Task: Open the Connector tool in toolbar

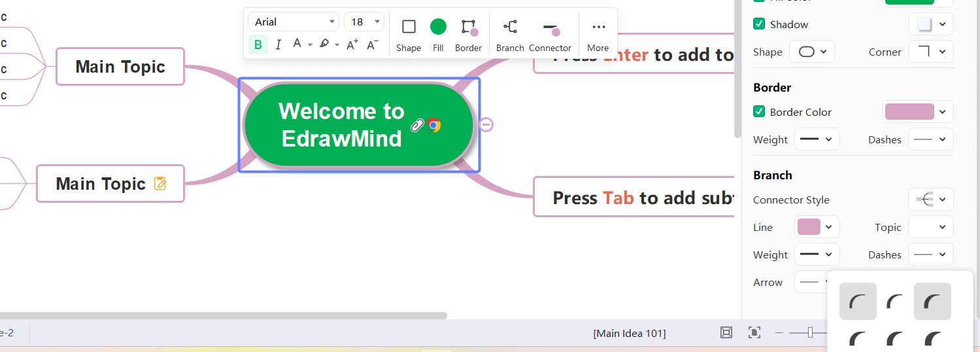Action: point(550,35)
